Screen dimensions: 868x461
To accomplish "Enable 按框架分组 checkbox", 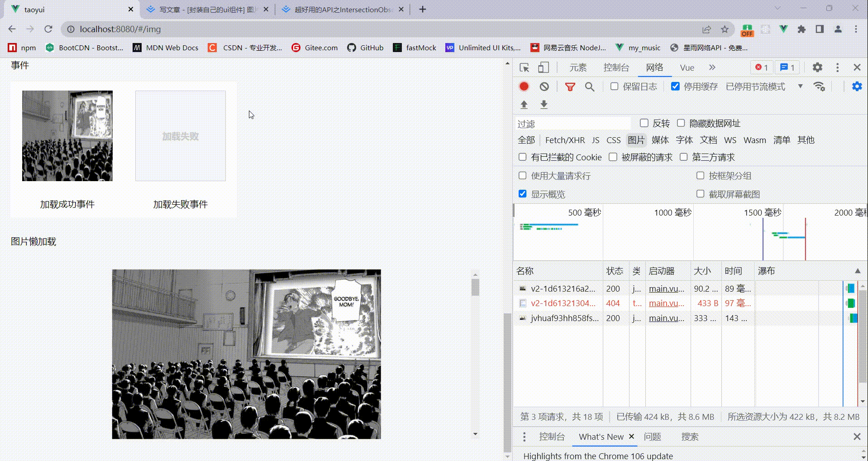I will tap(701, 175).
